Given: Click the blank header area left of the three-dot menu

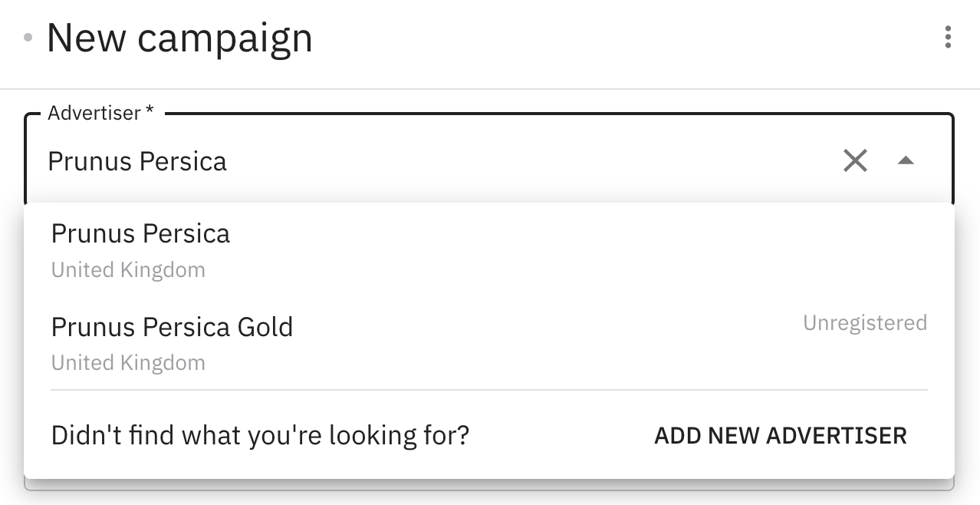Looking at the screenshot, I should coord(613,38).
